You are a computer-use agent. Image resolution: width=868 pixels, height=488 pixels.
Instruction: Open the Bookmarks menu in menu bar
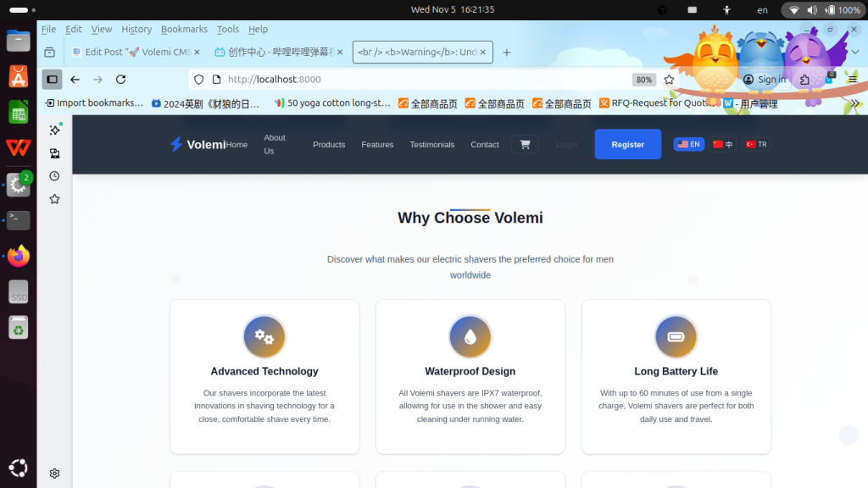(184, 29)
